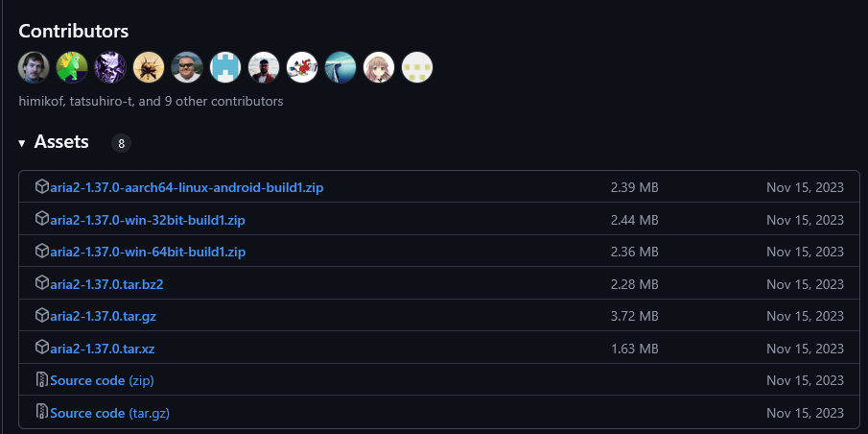The image size is (868, 434).
Task: Click the package icon beside aria2-1.37.0.tar.bz2
Action: 42,284
